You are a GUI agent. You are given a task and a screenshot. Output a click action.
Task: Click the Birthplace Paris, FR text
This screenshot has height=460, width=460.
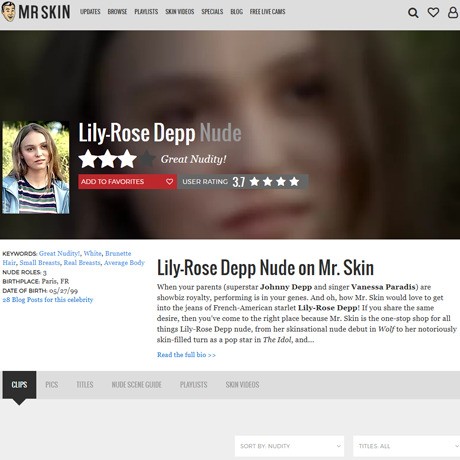tap(36, 281)
